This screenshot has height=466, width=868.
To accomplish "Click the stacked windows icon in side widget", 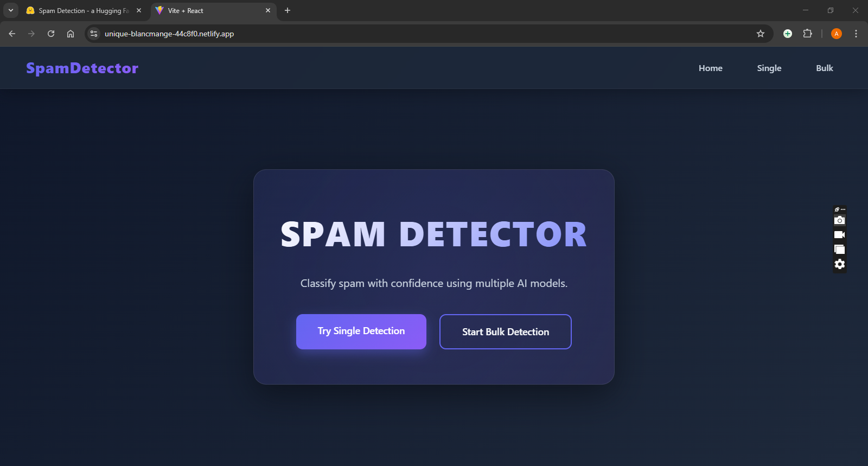I will tap(840, 250).
